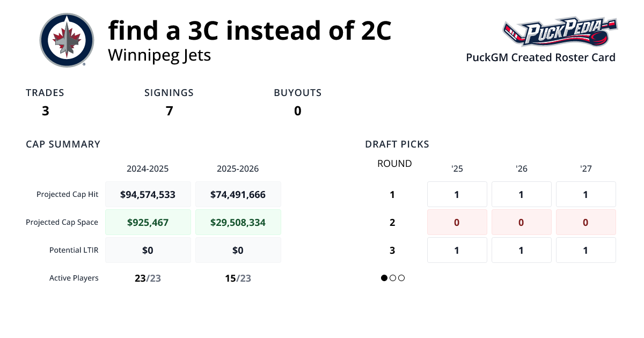Click the PuckGM Created Roster Card link
The image size is (644, 338).
pyautogui.click(x=540, y=57)
